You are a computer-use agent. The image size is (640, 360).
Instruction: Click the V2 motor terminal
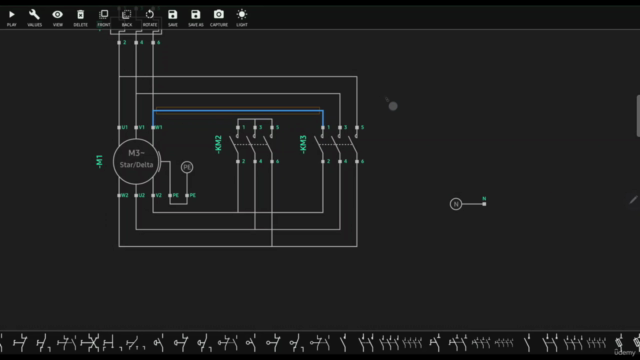click(x=153, y=196)
